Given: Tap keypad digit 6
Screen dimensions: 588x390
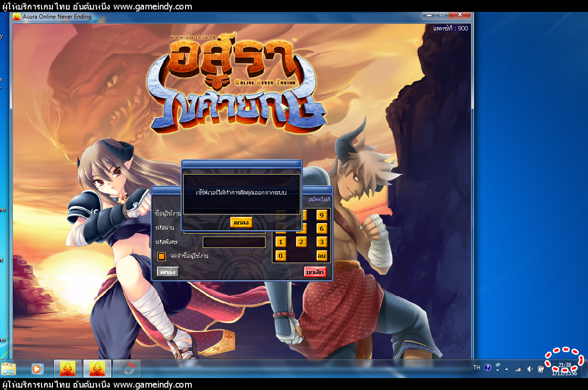Looking at the screenshot, I should point(321,228).
